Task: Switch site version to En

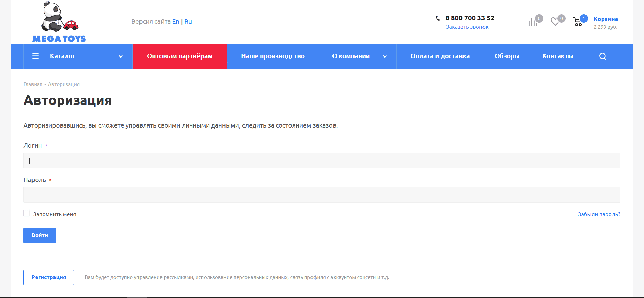Action: (x=176, y=22)
